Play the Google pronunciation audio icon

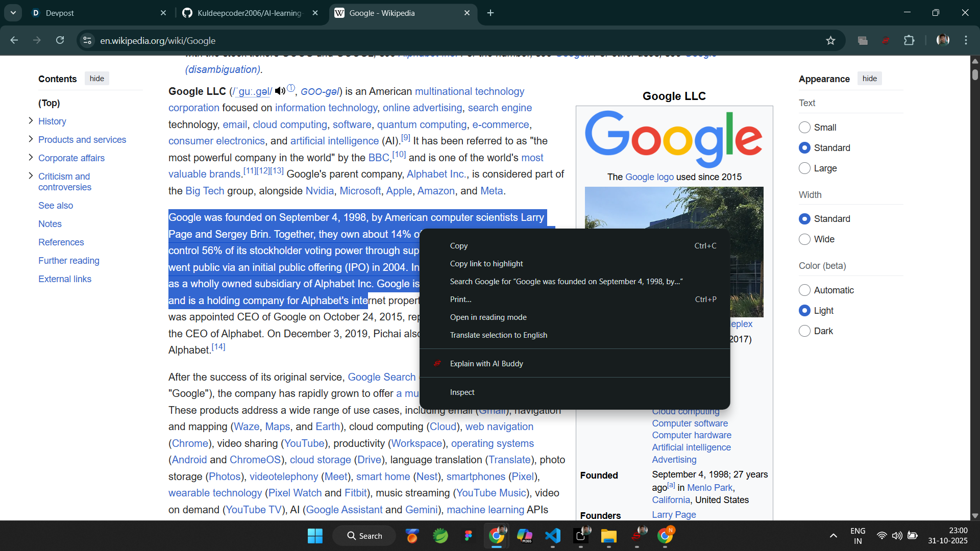click(x=280, y=91)
